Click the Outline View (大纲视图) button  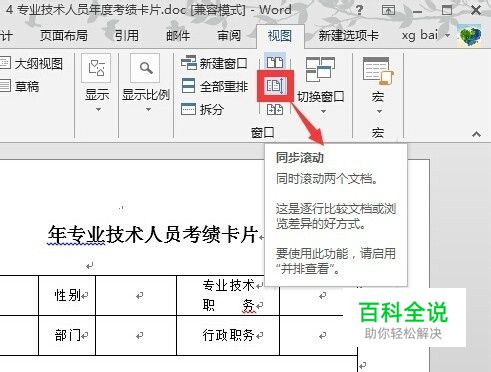tap(31, 63)
